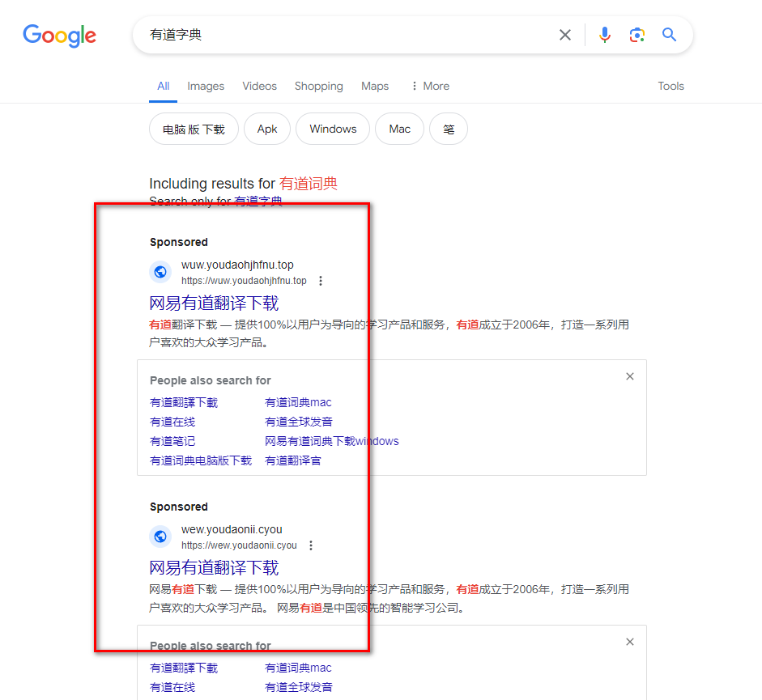
Task: Dismiss the second People also search for box
Action: (x=630, y=642)
